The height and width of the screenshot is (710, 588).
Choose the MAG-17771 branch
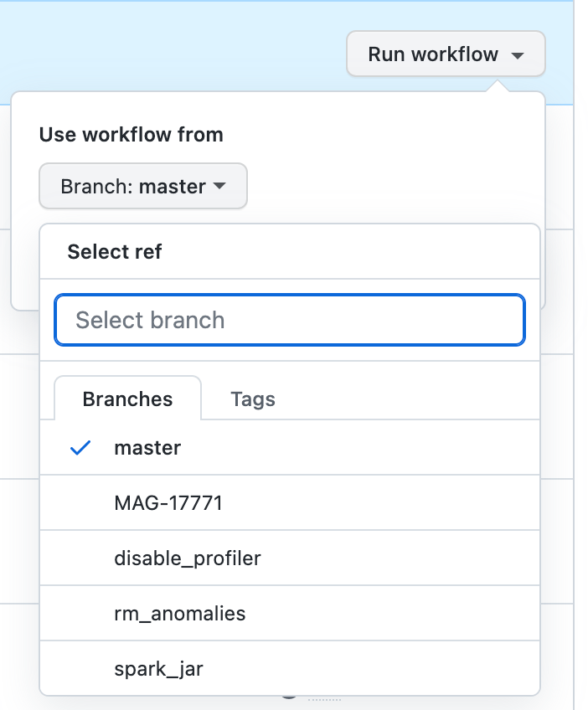290,503
